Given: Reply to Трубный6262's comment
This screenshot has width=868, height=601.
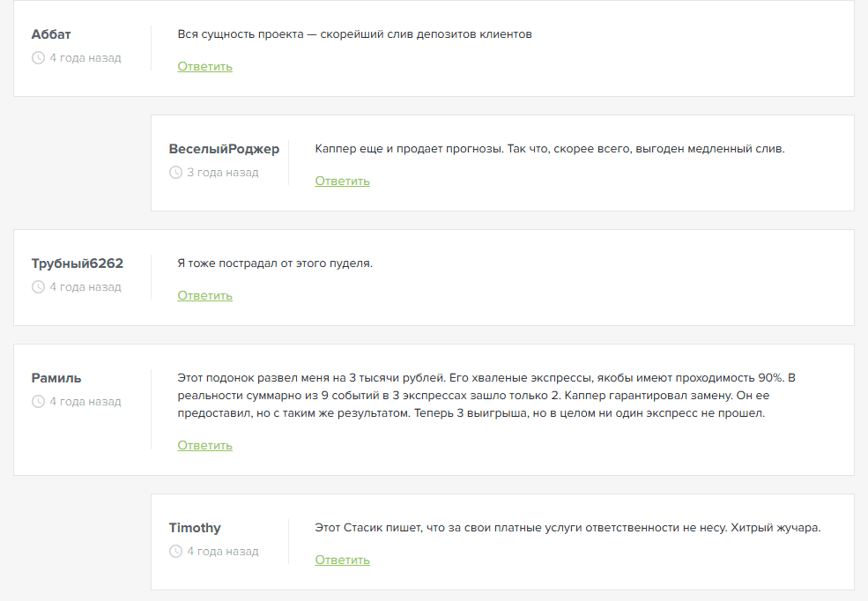Looking at the screenshot, I should pyautogui.click(x=204, y=295).
